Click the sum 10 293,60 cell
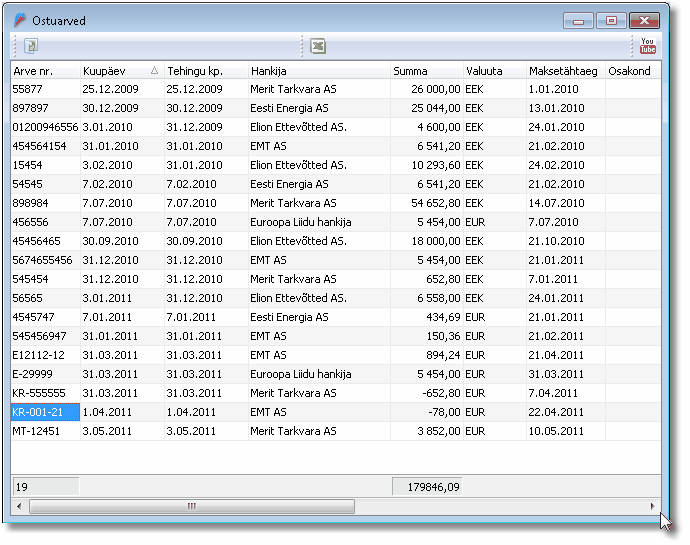 (427, 165)
